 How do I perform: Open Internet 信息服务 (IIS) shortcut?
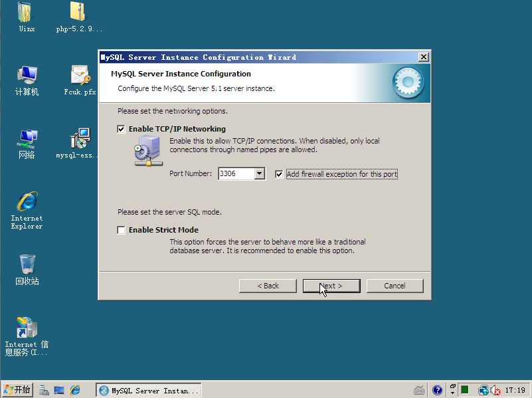27,336
